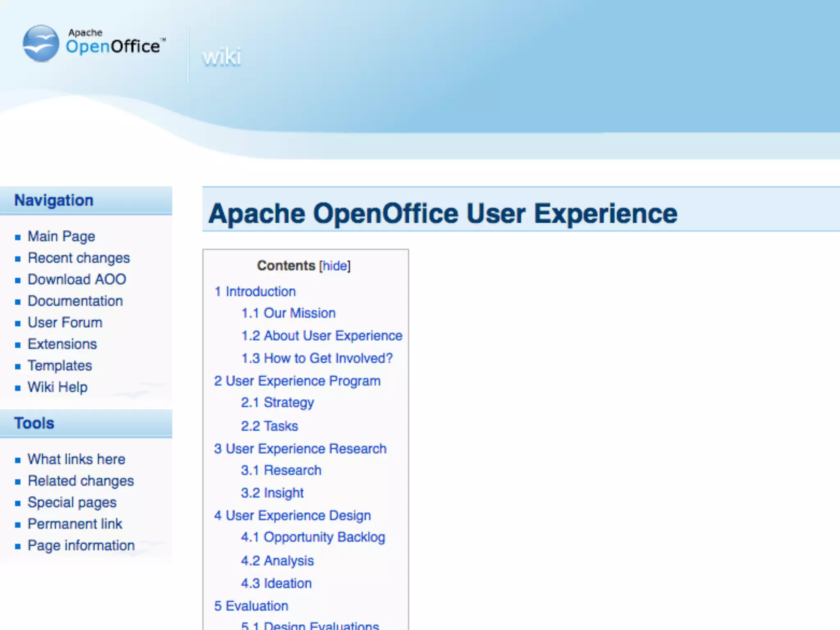Hide the Contents table
This screenshot has height=630, width=840.
pos(335,266)
